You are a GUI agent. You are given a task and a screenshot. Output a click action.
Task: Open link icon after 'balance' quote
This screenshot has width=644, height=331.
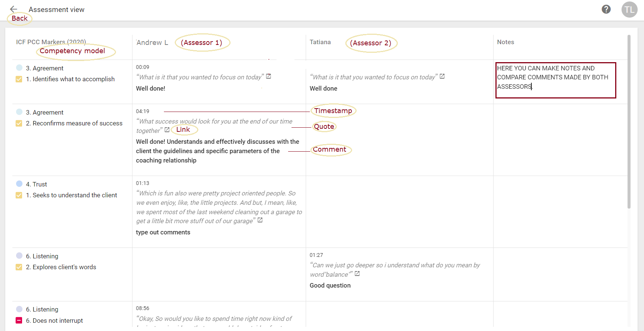(x=357, y=274)
